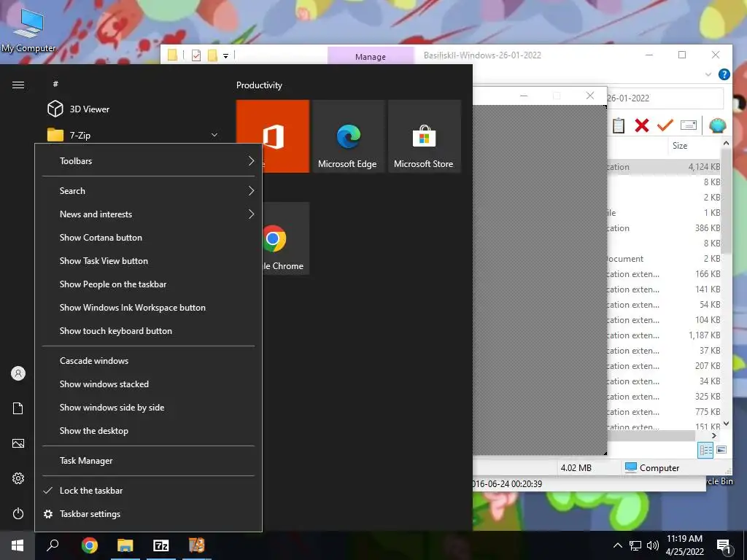
Task: Click the vertical scrollbar in file list
Action: (726, 200)
